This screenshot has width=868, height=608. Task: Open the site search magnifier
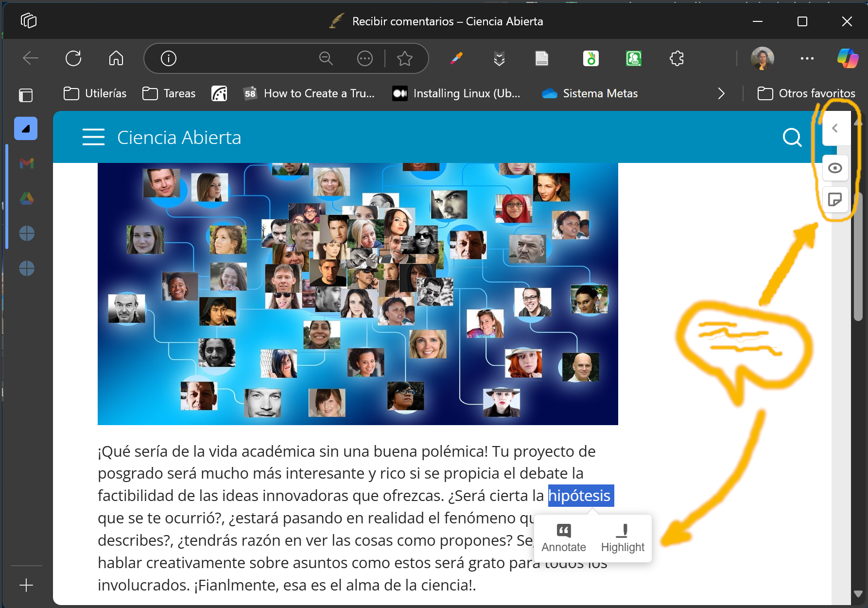click(792, 138)
